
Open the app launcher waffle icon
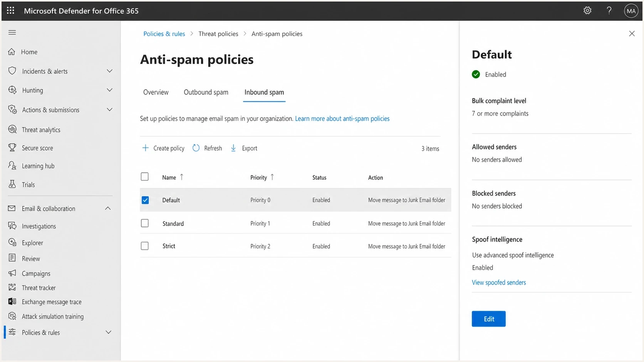pos(10,11)
